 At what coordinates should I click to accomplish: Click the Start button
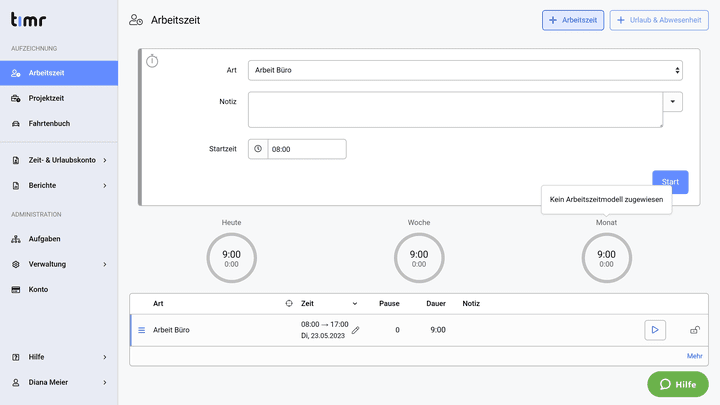[670, 182]
